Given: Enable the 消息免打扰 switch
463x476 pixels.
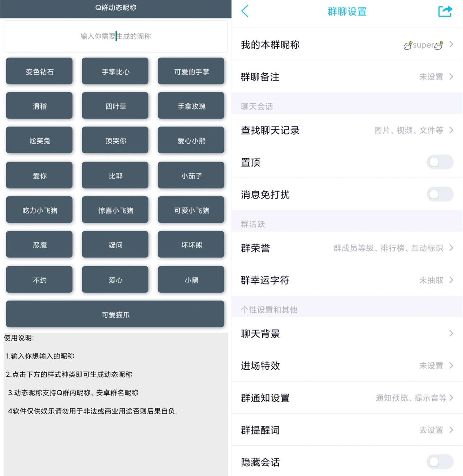Looking at the screenshot, I should (x=440, y=194).
